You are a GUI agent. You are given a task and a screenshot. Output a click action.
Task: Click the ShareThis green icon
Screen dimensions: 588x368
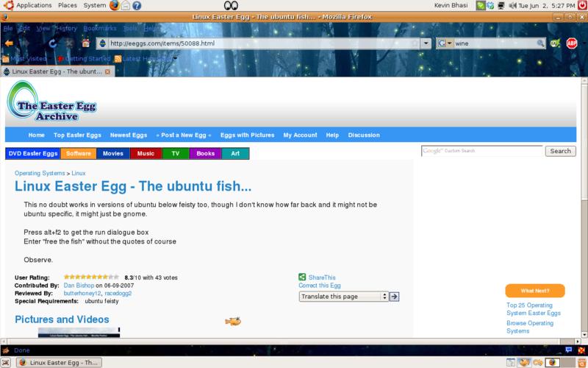click(302, 277)
